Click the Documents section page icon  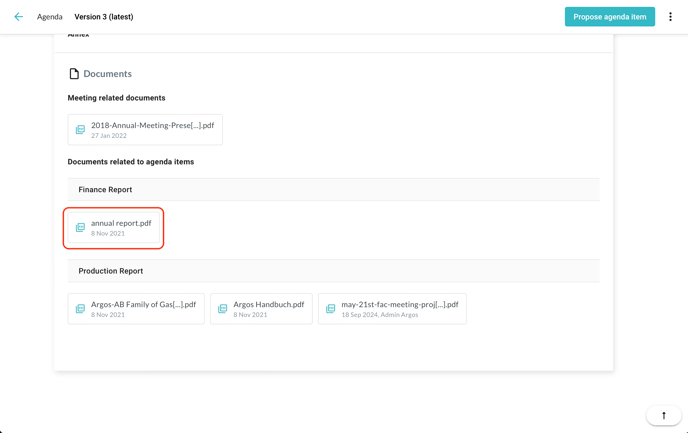click(x=74, y=74)
